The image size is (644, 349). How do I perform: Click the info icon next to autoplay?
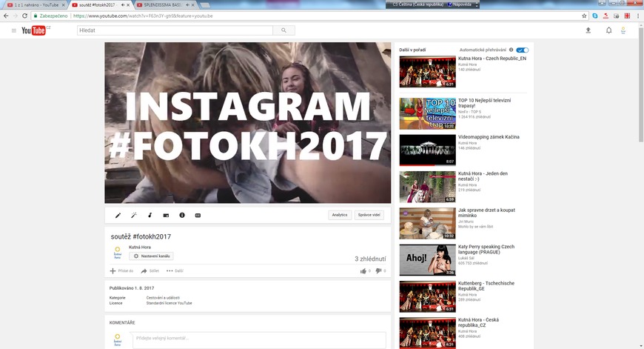pyautogui.click(x=511, y=50)
